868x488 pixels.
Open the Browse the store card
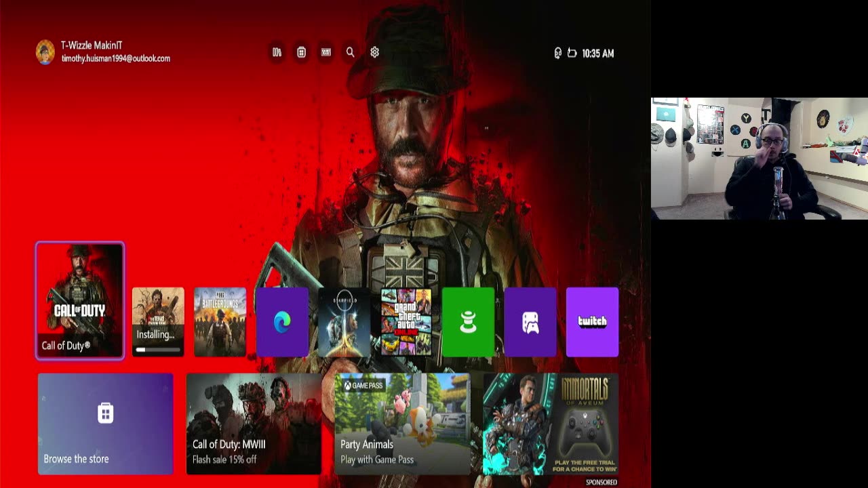click(105, 424)
